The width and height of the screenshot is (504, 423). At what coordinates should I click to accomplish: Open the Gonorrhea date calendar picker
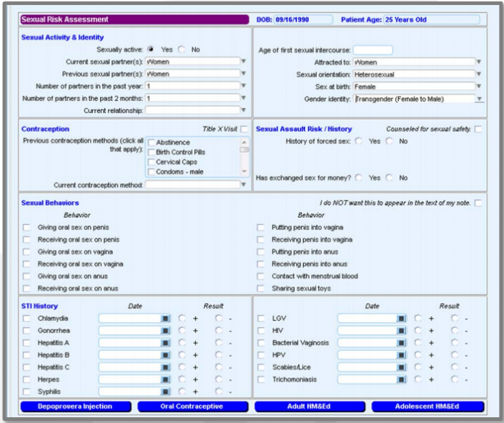point(165,331)
